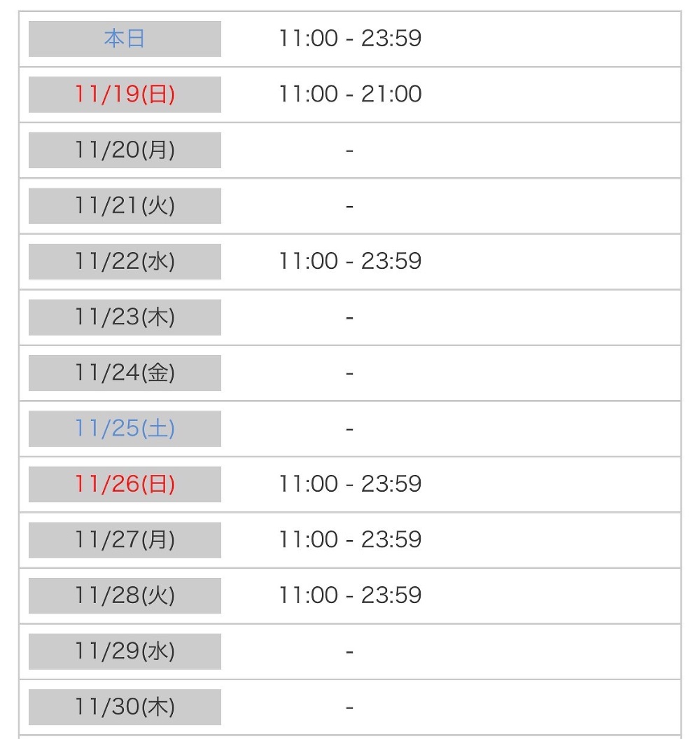The height and width of the screenshot is (739, 700).
Task: Choose the 11/22(水) date cell
Action: 125,261
